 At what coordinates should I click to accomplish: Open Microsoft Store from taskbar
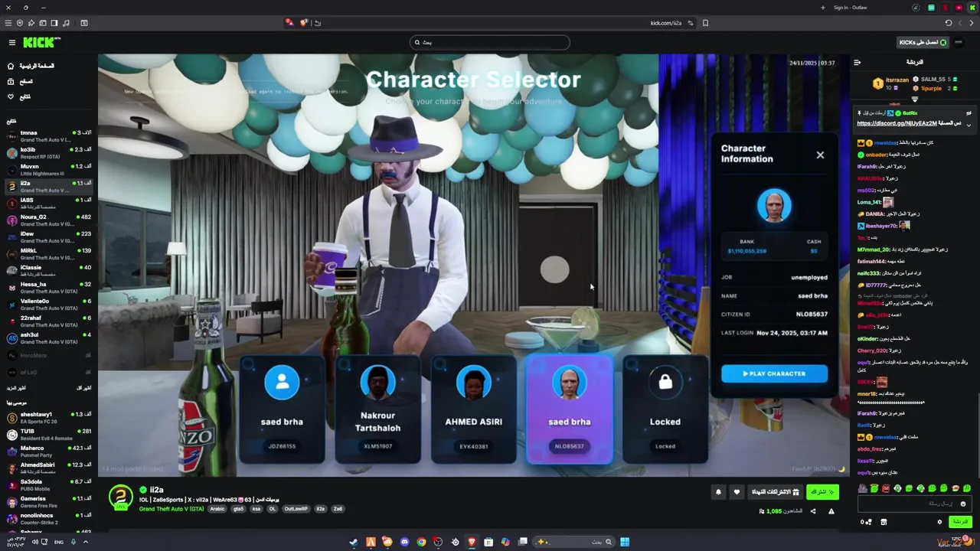[x=488, y=542]
